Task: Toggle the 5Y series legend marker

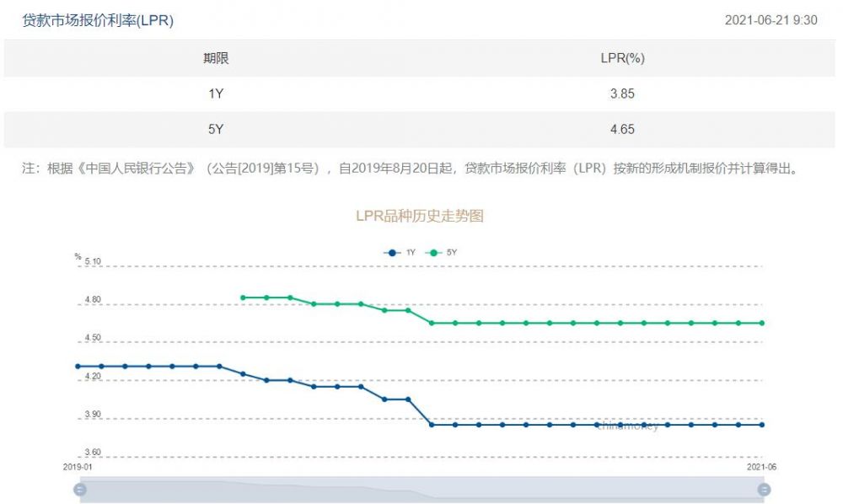Action: pos(434,252)
